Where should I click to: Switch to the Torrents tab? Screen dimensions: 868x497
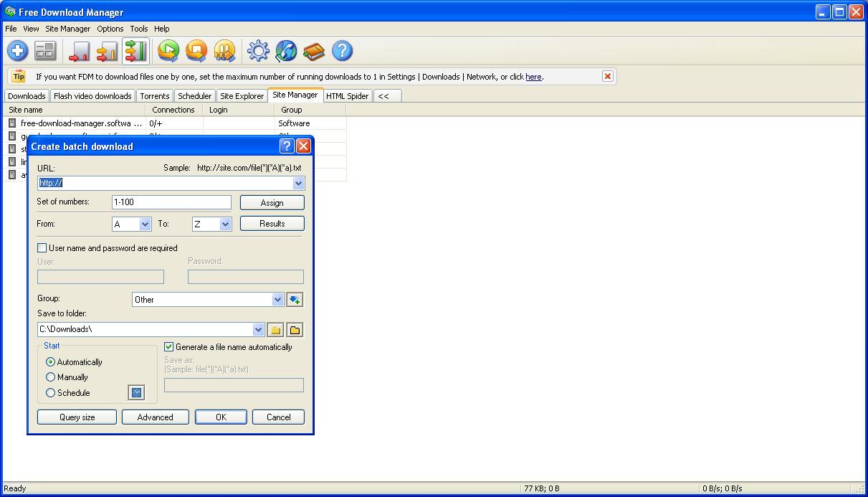click(x=155, y=96)
